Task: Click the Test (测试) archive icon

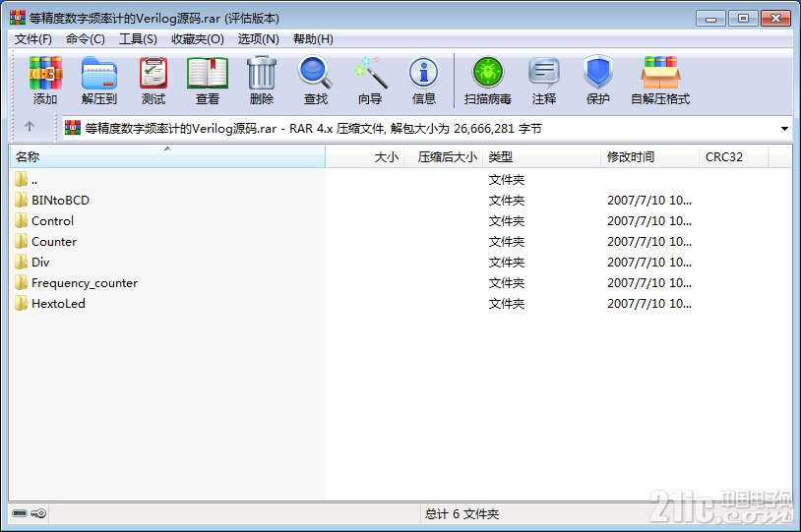Action: 154,74
